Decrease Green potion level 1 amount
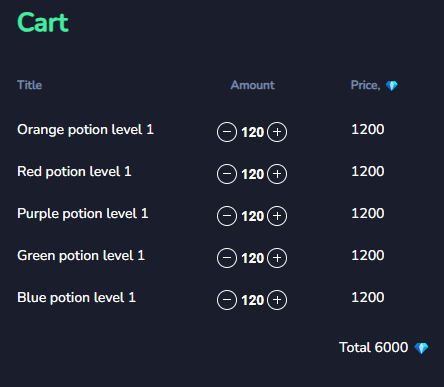 (227, 258)
